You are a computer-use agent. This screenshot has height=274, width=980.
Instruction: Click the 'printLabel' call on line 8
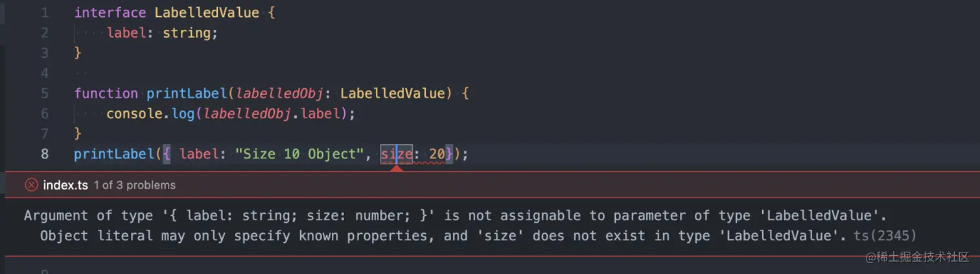114,155
